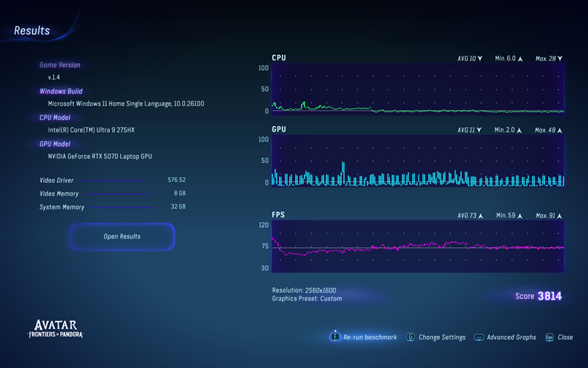Click the F key icon for Re-run benchmark
This screenshot has width=588, height=368.
[x=335, y=337]
